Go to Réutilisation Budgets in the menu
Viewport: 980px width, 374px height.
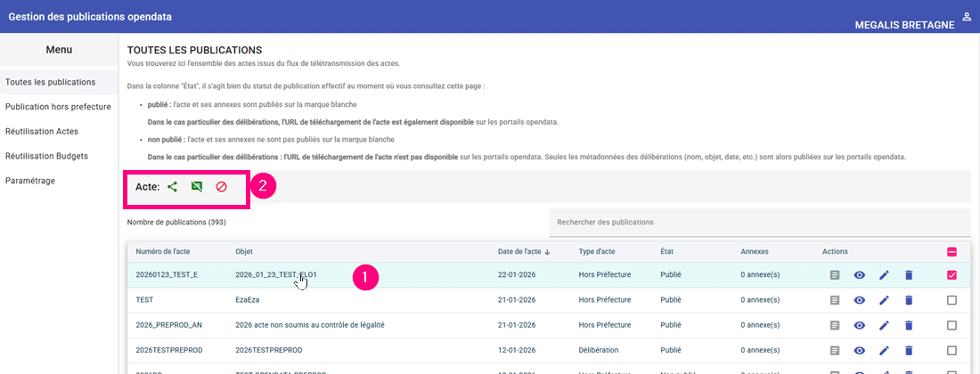[46, 156]
